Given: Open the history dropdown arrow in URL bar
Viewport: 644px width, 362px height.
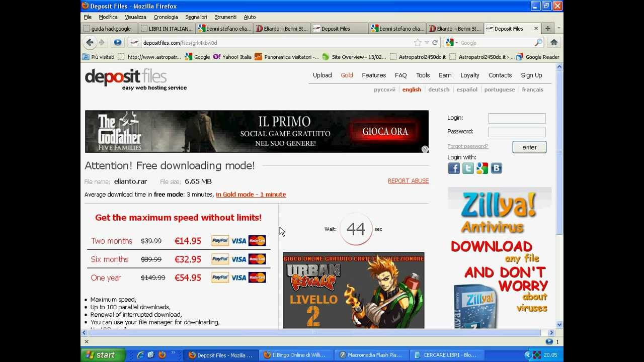Looking at the screenshot, I should pyautogui.click(x=427, y=43).
